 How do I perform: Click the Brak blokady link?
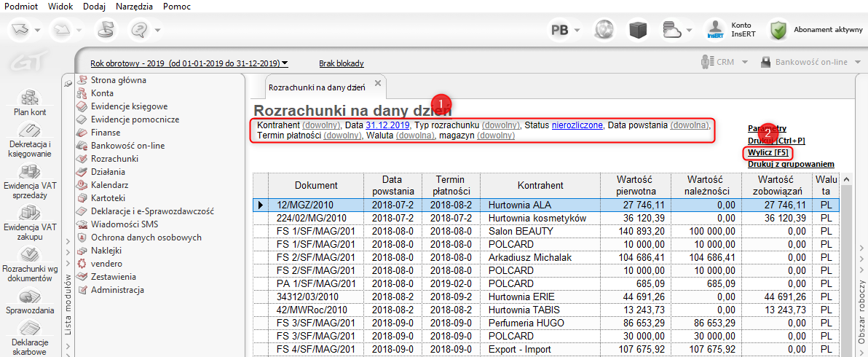[341, 63]
